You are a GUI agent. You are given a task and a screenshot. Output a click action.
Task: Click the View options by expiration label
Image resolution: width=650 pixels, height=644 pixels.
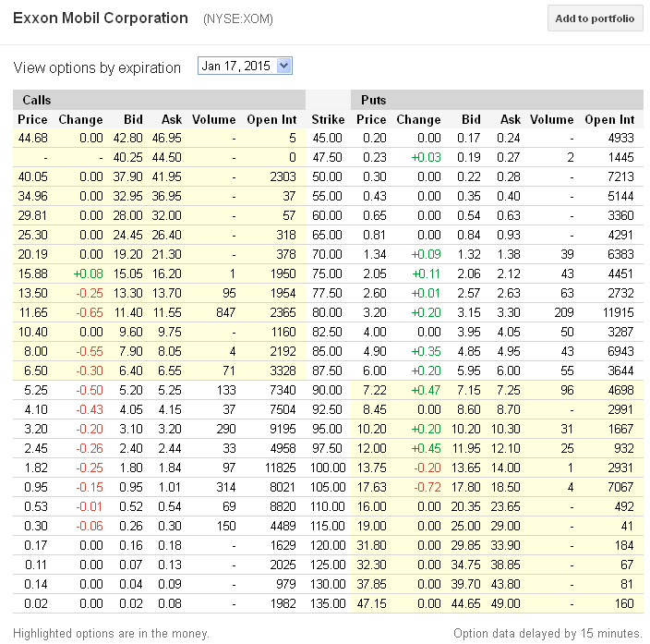(97, 67)
